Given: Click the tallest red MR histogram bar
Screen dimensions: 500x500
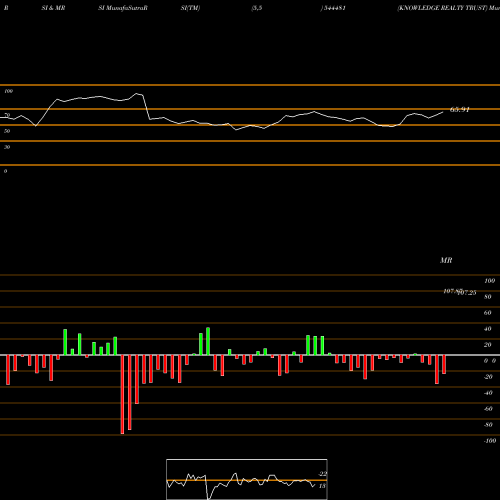Looking at the screenshot, I should 122,394.
